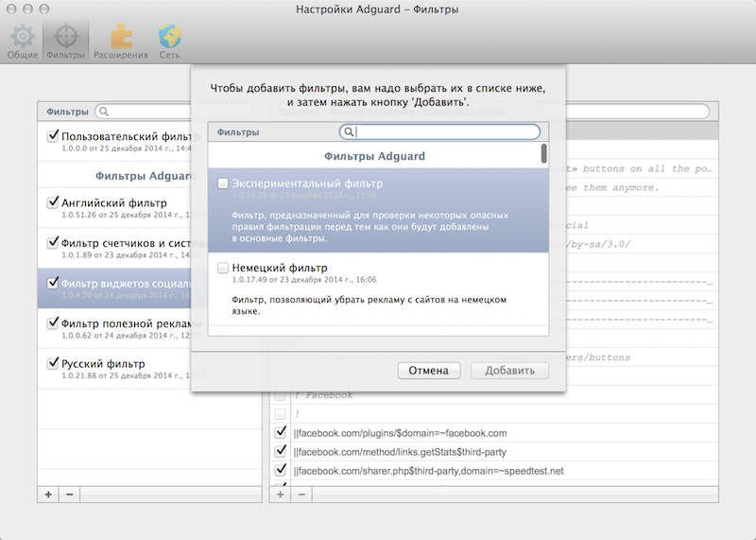Select Фильтр полезной рекламы in the list
This screenshot has height=540, width=756.
[x=114, y=328]
